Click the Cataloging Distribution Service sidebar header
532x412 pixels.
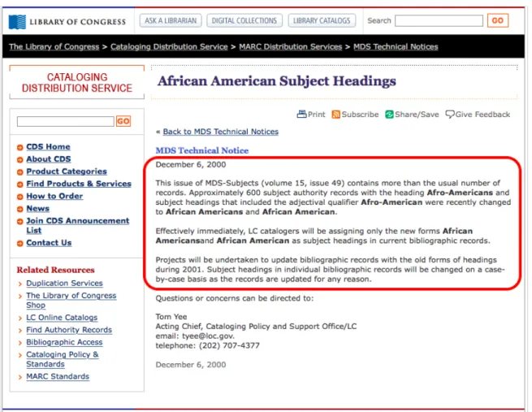[77, 82]
